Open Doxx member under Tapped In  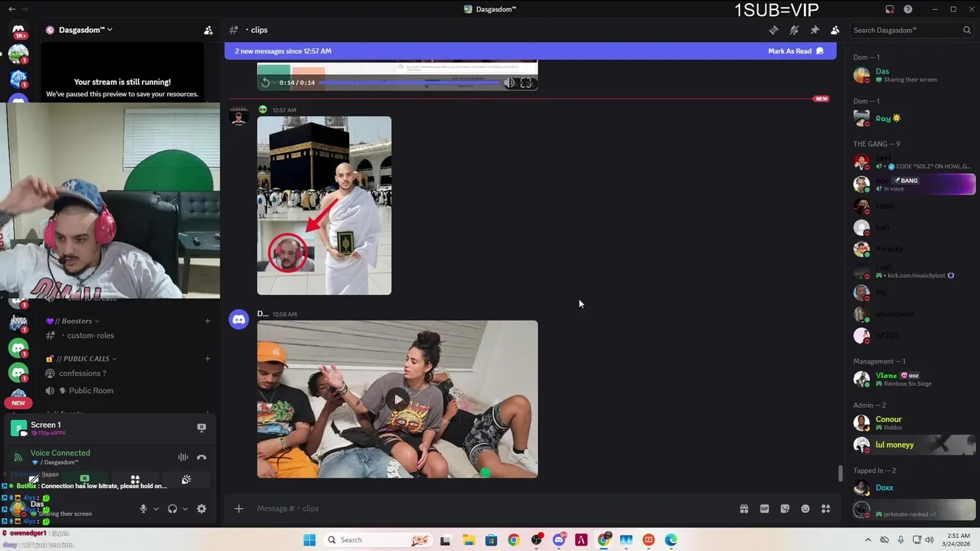pyautogui.click(x=913, y=488)
